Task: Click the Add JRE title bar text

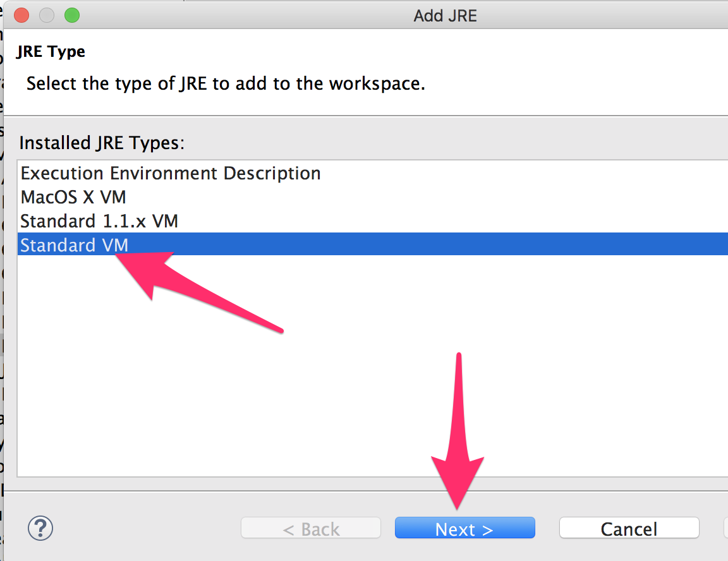Action: 445,15
